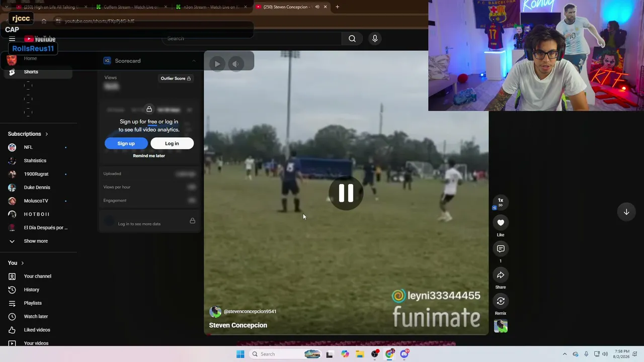Click the play button atop the video
Screen dimensions: 644x362
point(217,64)
